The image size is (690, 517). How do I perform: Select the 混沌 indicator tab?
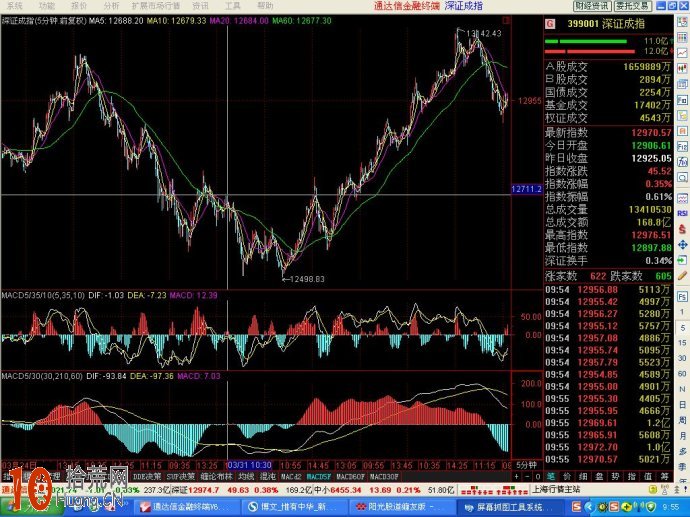268,477
